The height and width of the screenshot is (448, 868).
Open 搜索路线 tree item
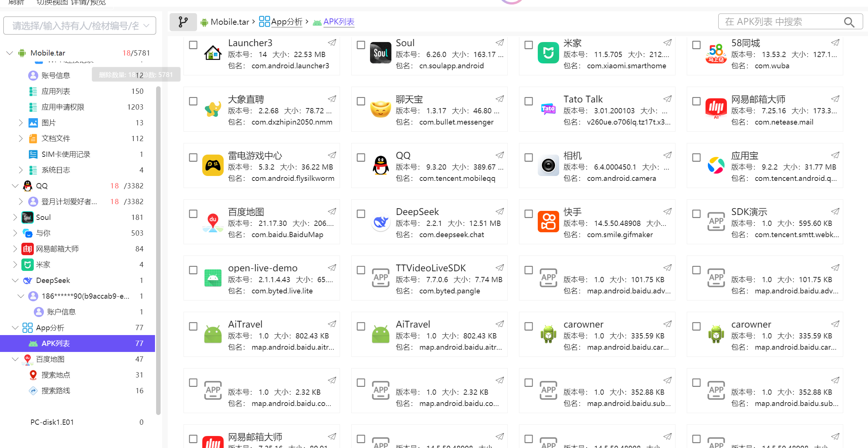pos(56,391)
